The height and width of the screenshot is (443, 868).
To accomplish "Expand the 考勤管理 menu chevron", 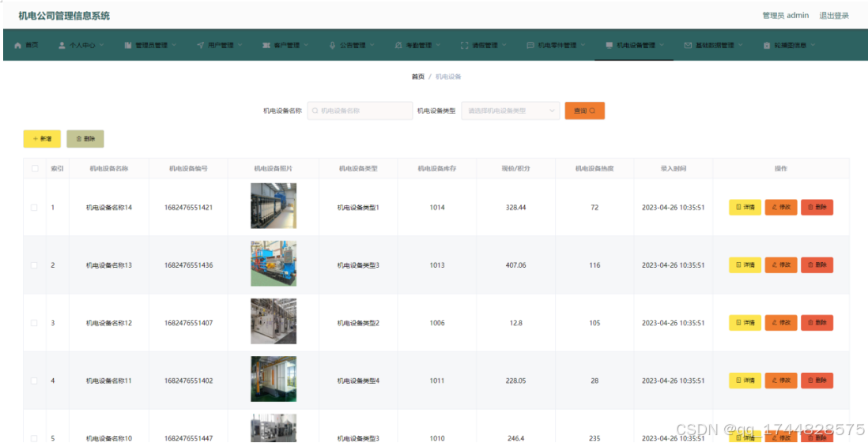I will point(438,45).
